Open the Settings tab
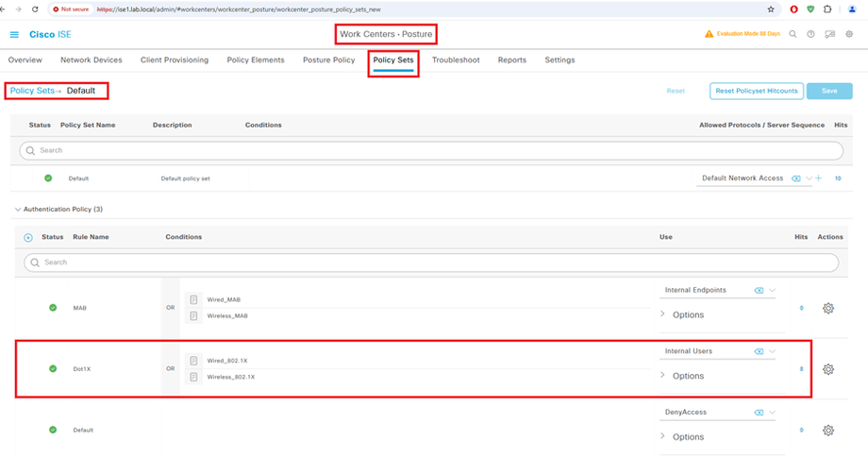The height and width of the screenshot is (457, 868). pos(559,59)
